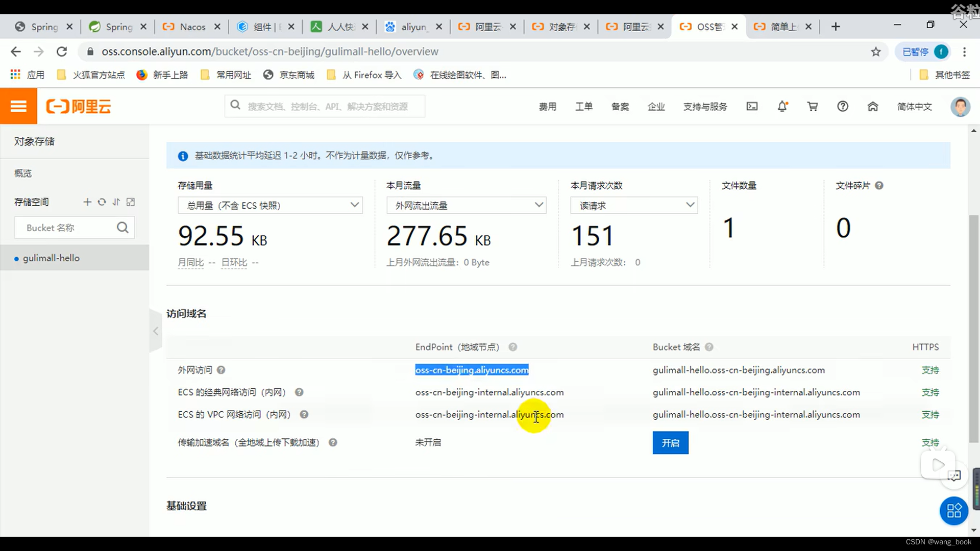Viewport: 980px width, 551px height.
Task: Switch to the 人人快 tab
Action: pyautogui.click(x=339, y=27)
